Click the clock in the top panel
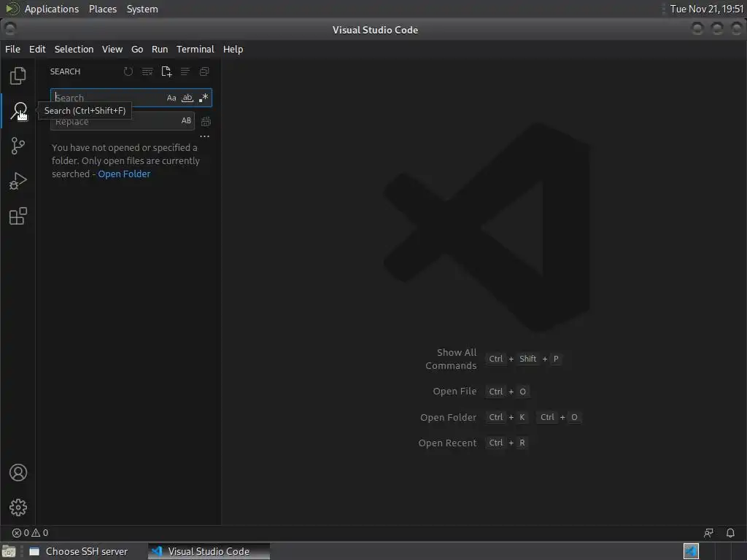Image resolution: width=747 pixels, height=560 pixels. pos(706,9)
